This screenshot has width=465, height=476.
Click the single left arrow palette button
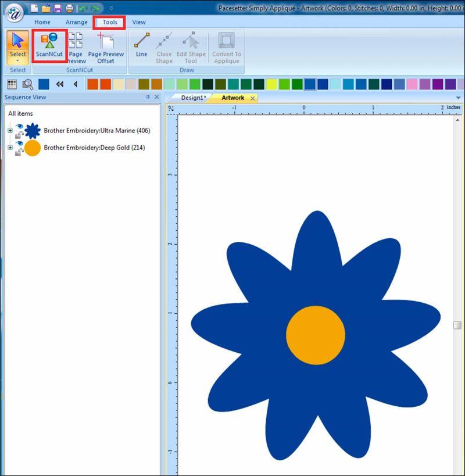coord(76,84)
